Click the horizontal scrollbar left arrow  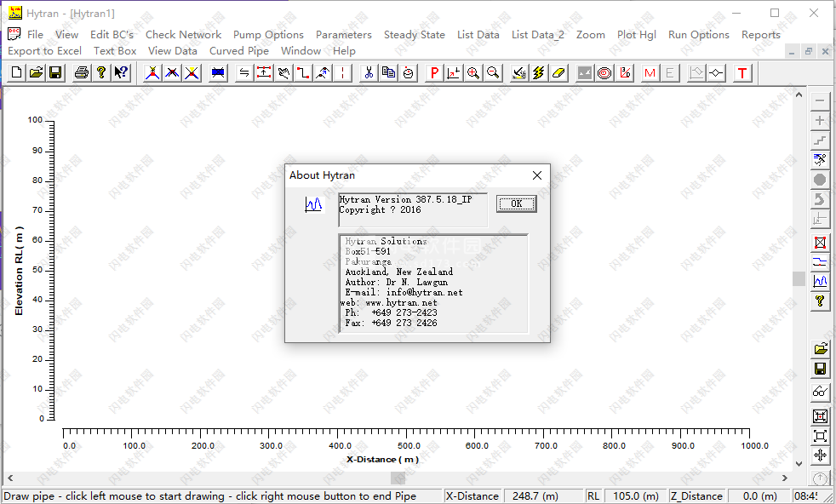pyautogui.click(x=10, y=478)
